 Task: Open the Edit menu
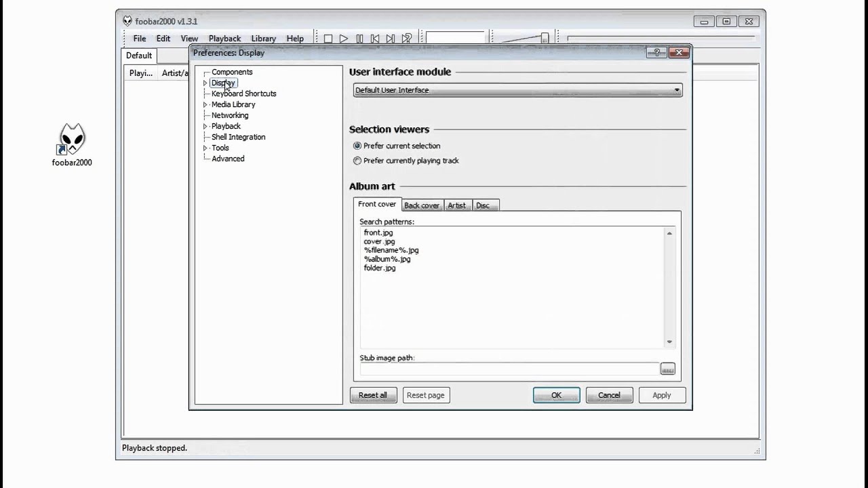163,39
